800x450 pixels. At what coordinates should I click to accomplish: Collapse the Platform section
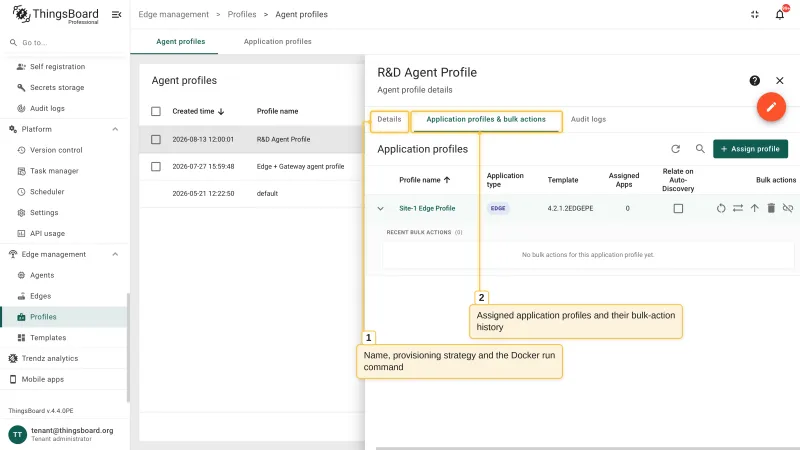(115, 129)
